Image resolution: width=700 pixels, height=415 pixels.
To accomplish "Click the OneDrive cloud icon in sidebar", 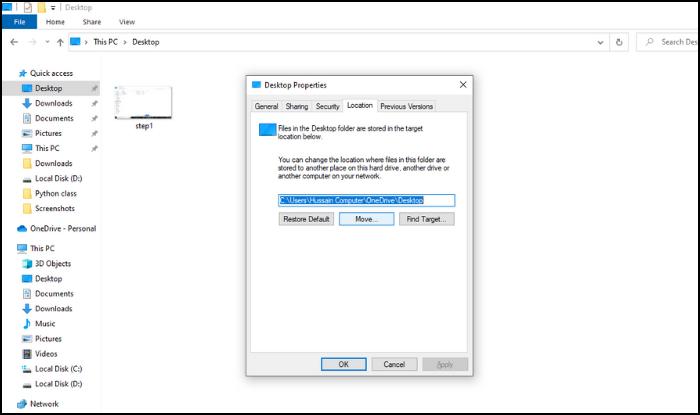I will pos(23,228).
